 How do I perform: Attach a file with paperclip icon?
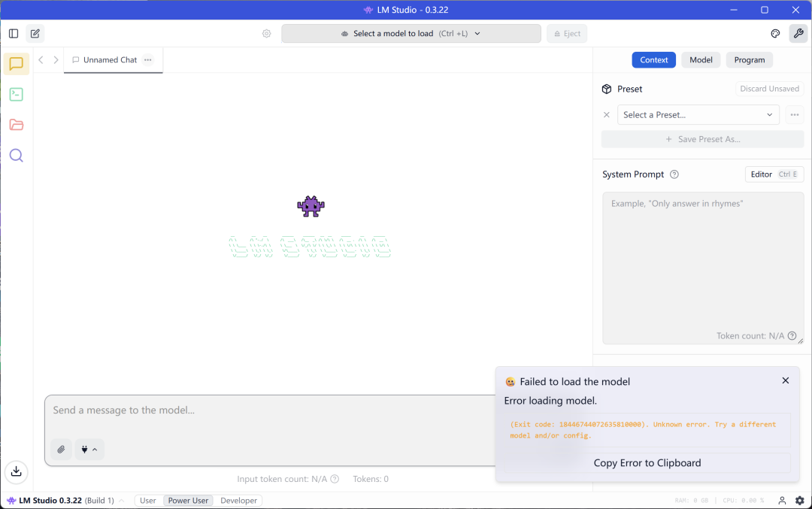click(61, 450)
